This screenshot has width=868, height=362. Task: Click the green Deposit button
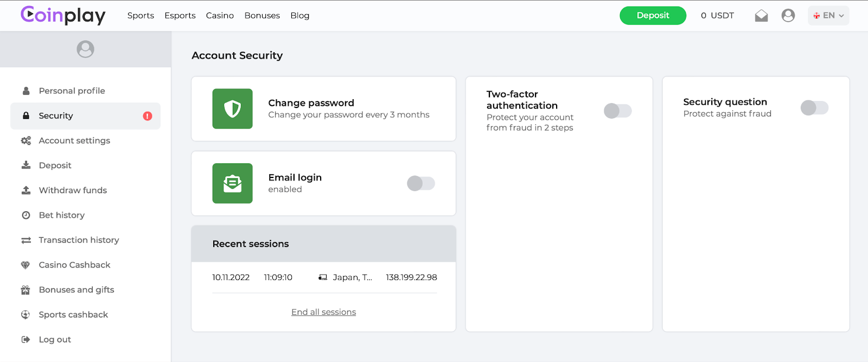point(653,16)
